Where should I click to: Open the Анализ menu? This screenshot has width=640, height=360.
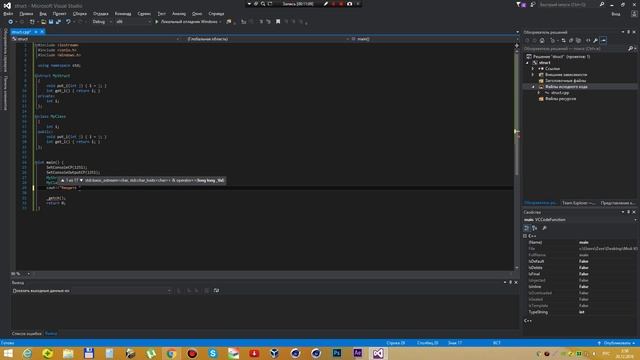pos(179,13)
